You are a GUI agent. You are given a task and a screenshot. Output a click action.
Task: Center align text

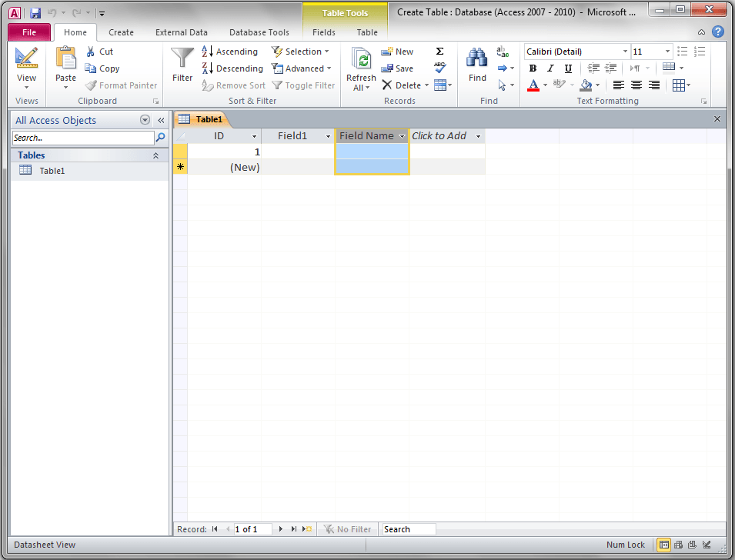coord(636,85)
